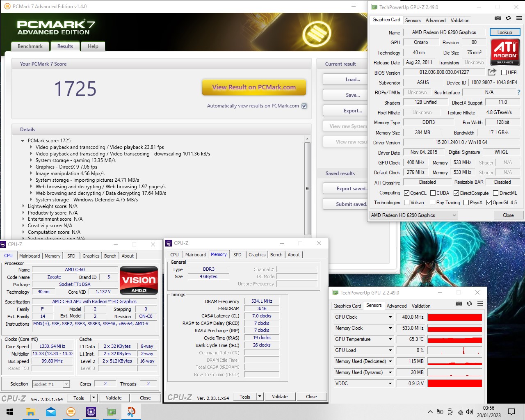
Task: Click the ATI Radeon Graphics logo
Action: point(505,52)
